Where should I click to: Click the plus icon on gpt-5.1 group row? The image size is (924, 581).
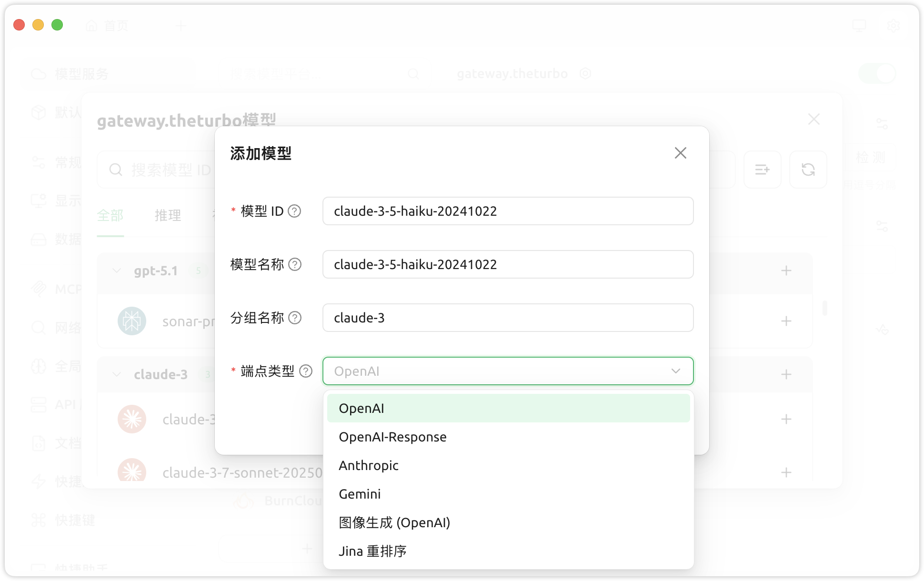[786, 270]
